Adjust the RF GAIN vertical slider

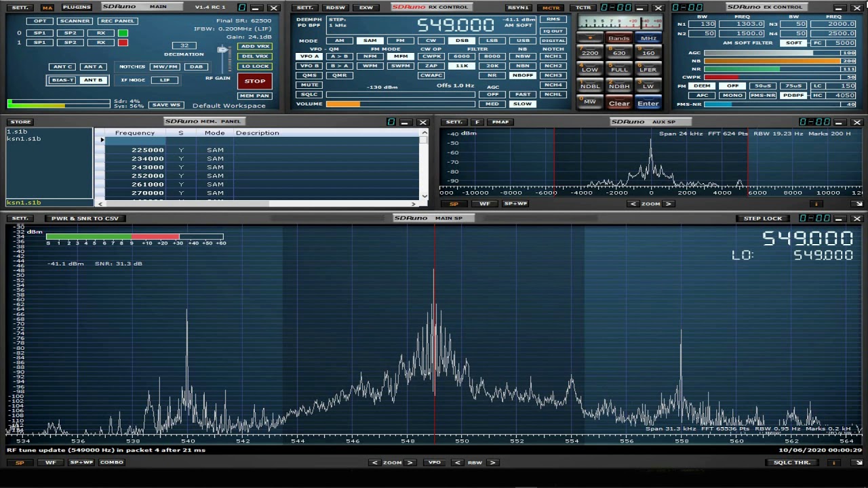point(222,58)
